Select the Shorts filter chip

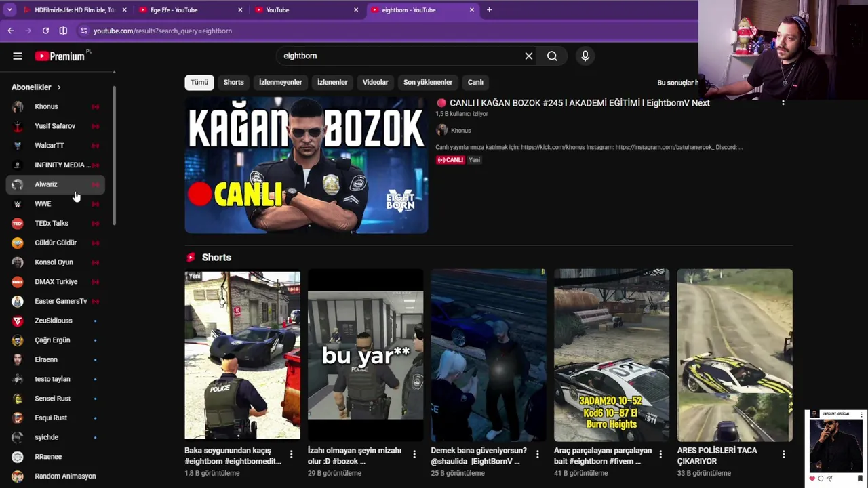(233, 82)
